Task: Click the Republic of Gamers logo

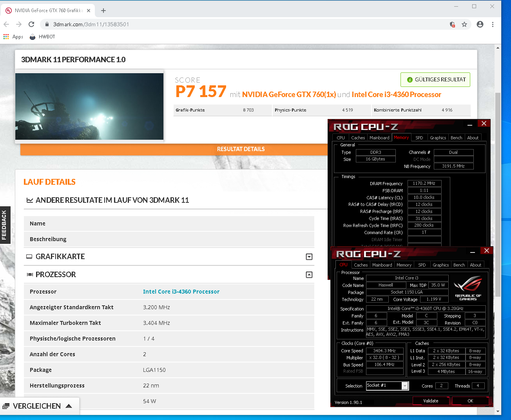Action: (x=468, y=288)
